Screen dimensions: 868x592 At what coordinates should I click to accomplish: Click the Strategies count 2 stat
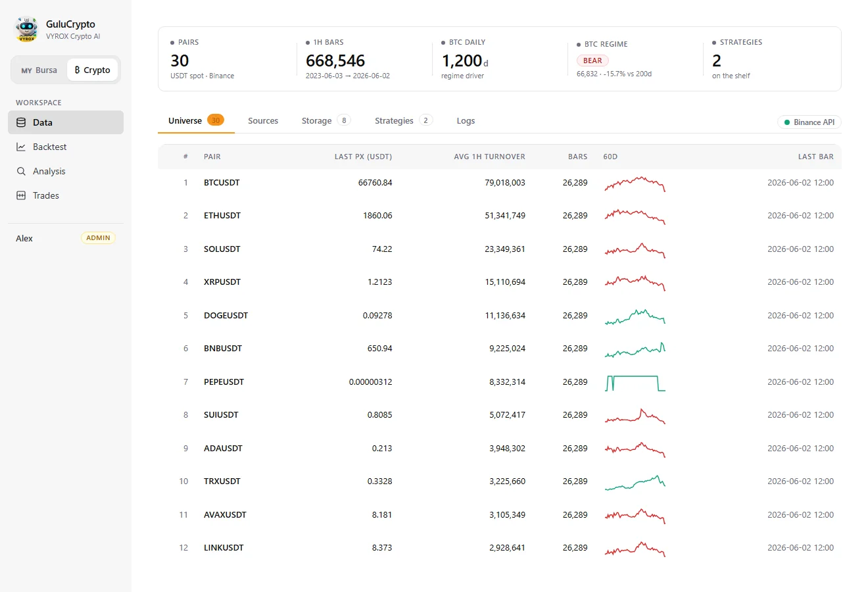click(717, 61)
